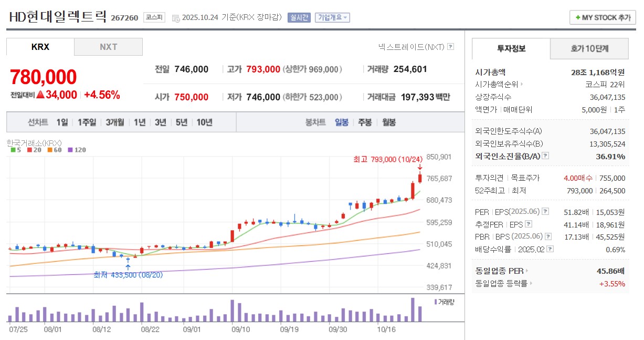
Task: Click the EPS(2025.06) help icon
Action: pos(545,211)
